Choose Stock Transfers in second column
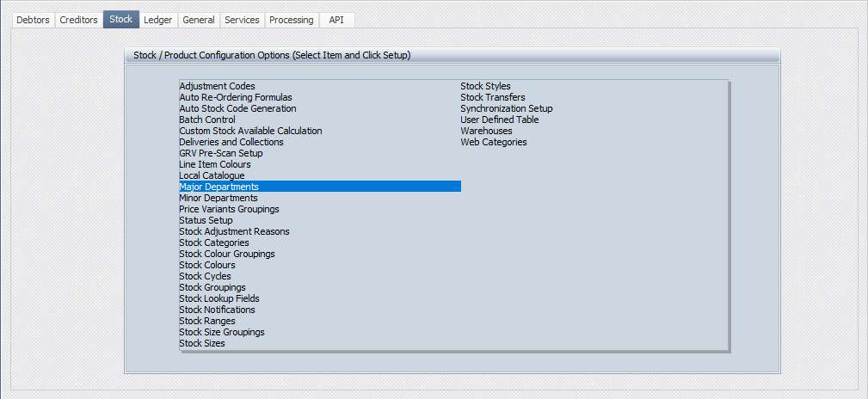The width and height of the screenshot is (868, 399). [492, 97]
